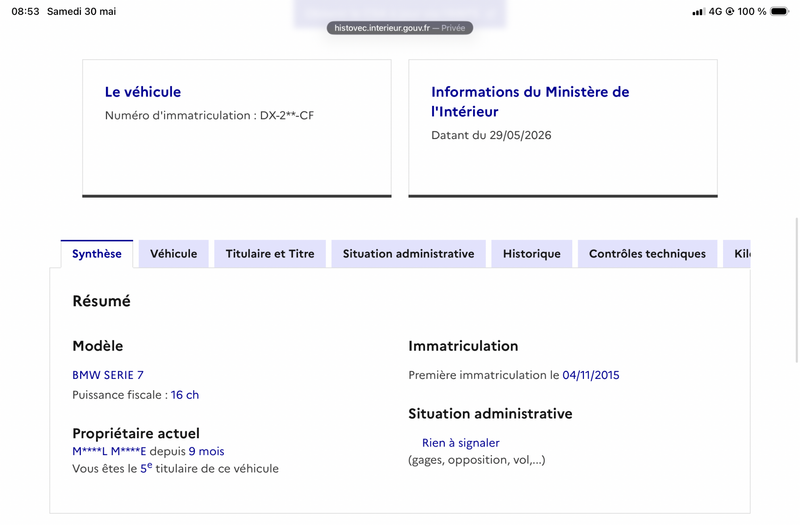Click the cellular signal bars icon
This screenshot has height=525, width=800.
(698, 12)
